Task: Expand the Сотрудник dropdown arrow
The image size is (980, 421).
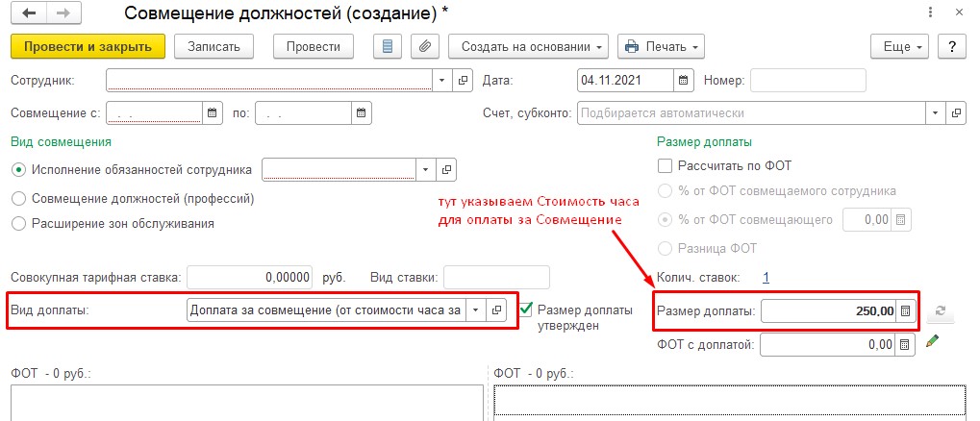Action: [441, 81]
